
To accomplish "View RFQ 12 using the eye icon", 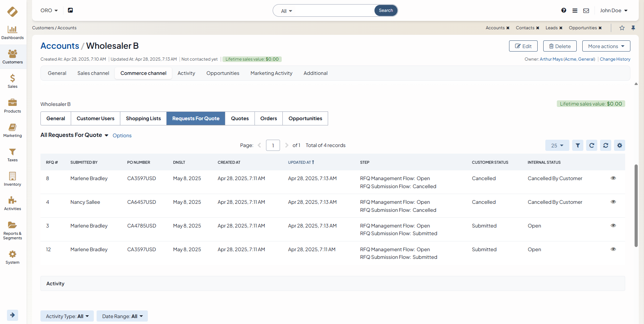I will point(613,249).
